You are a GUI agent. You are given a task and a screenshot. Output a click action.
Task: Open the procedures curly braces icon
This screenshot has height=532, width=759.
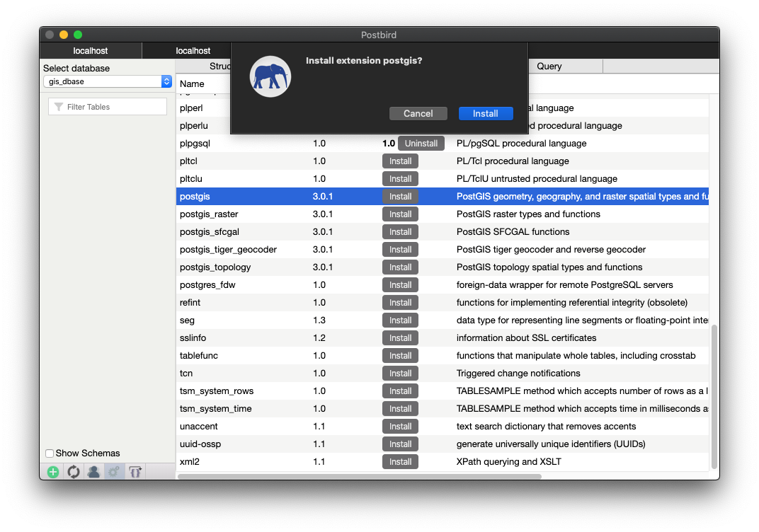135,472
